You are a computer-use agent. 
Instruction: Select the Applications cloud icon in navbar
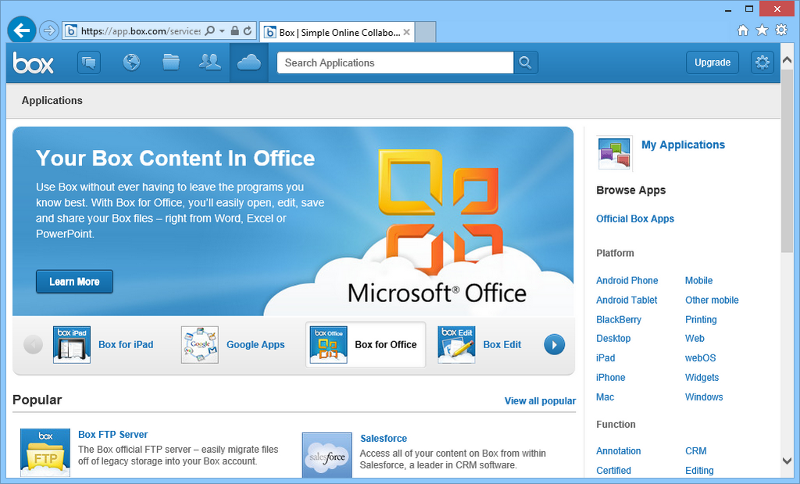249,62
